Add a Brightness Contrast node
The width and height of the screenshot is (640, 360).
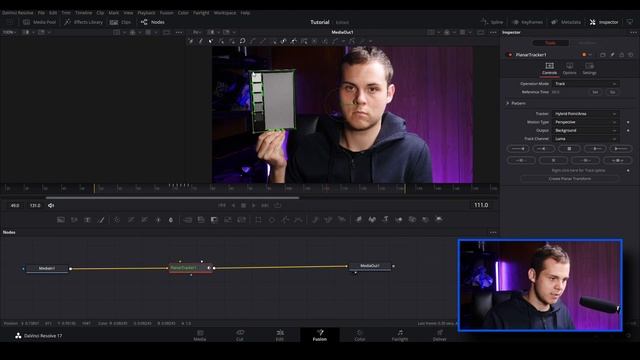click(158, 220)
